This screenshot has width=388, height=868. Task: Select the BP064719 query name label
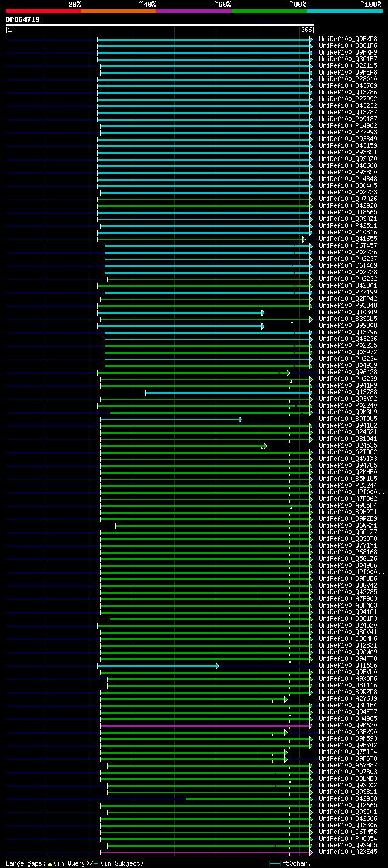point(23,19)
